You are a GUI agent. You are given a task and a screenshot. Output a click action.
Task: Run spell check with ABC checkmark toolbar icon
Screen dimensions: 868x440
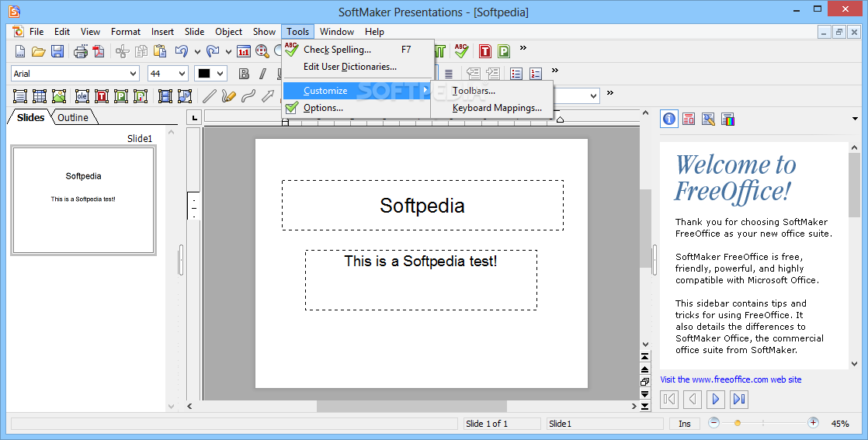[x=461, y=51]
